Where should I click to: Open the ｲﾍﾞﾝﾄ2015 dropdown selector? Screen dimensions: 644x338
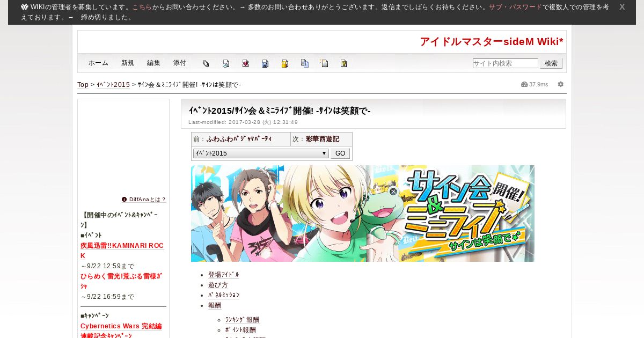pyautogui.click(x=261, y=153)
